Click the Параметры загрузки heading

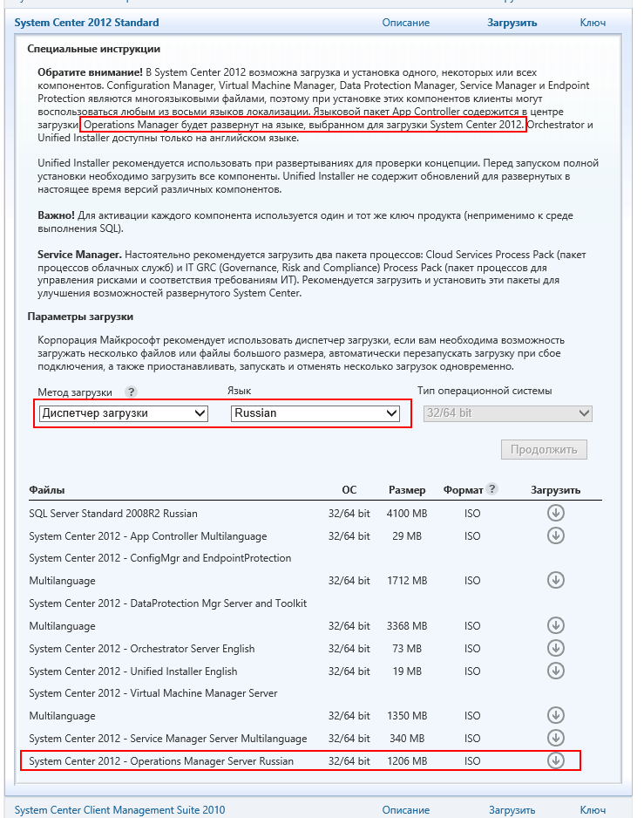click(x=80, y=317)
